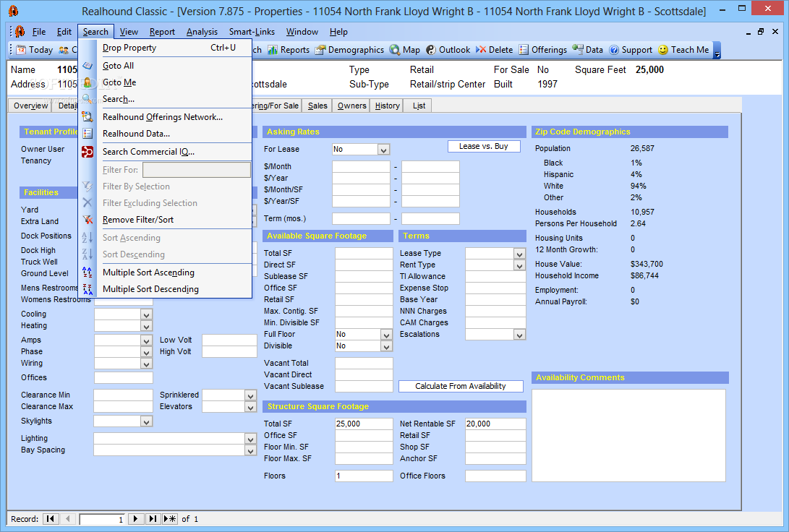Expand the Skylights dropdown
Screen dimensions: 789x532
(x=146, y=422)
